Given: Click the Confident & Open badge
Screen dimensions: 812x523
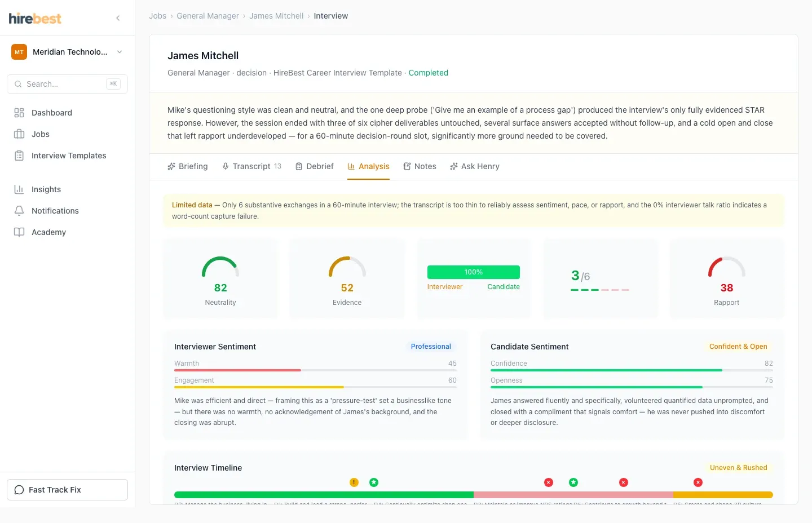Looking at the screenshot, I should pyautogui.click(x=738, y=347).
